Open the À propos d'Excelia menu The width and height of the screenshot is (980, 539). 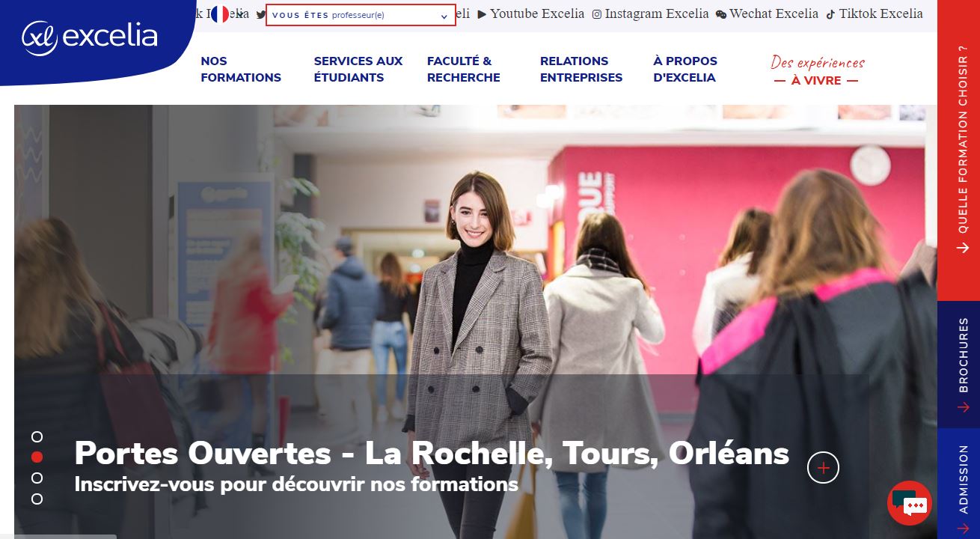tap(685, 69)
